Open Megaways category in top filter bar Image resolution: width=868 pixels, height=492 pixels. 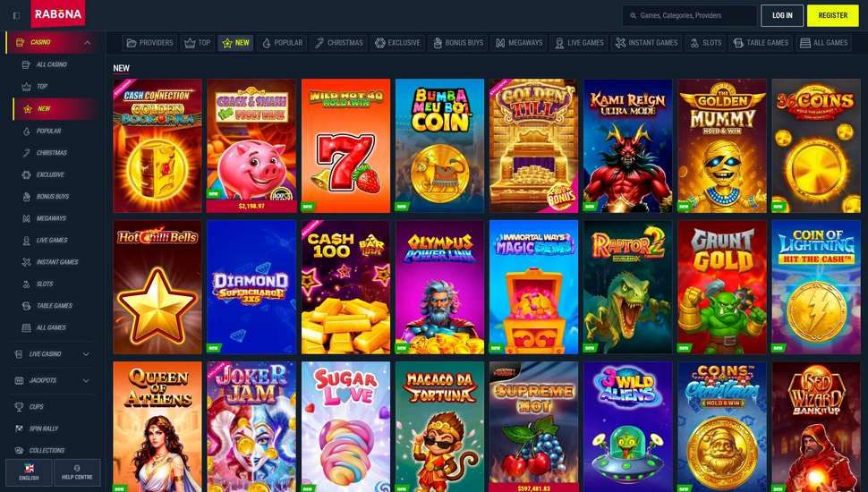click(x=519, y=43)
